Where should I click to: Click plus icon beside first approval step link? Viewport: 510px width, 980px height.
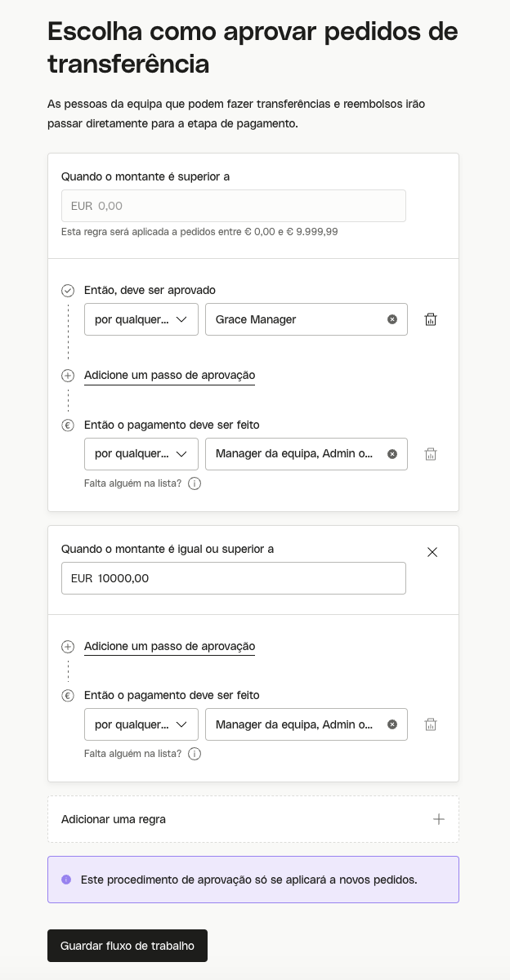click(x=68, y=376)
